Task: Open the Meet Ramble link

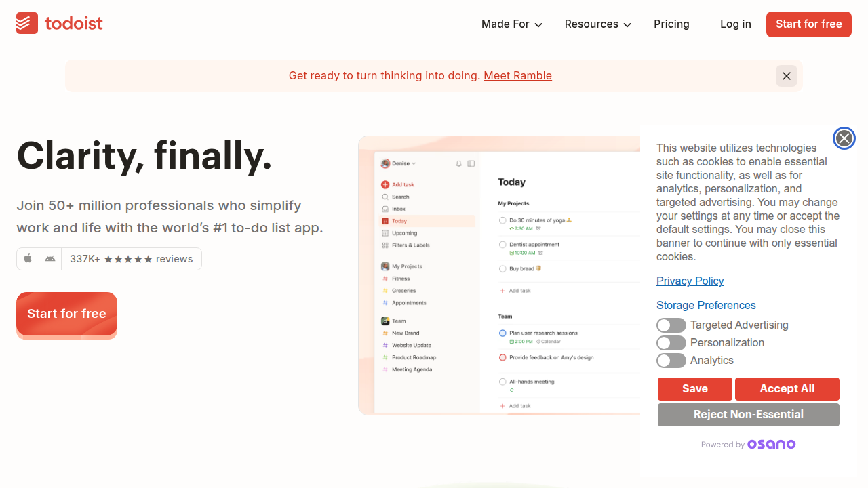Action: tap(517, 76)
